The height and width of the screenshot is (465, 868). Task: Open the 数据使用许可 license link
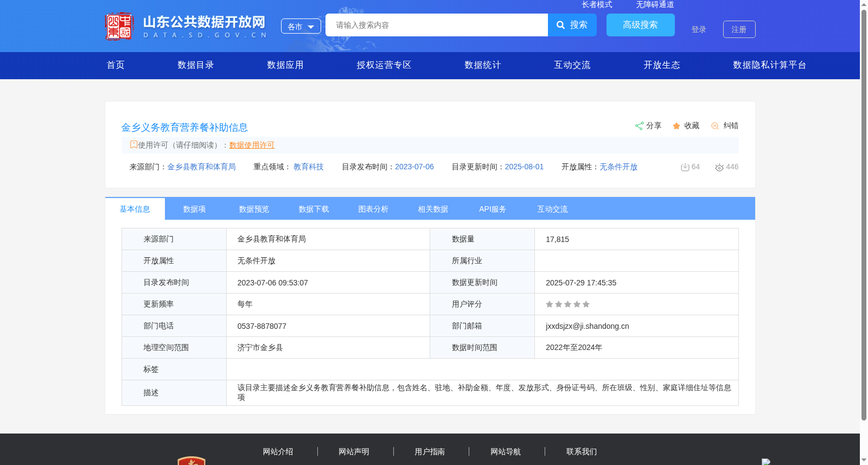point(252,145)
